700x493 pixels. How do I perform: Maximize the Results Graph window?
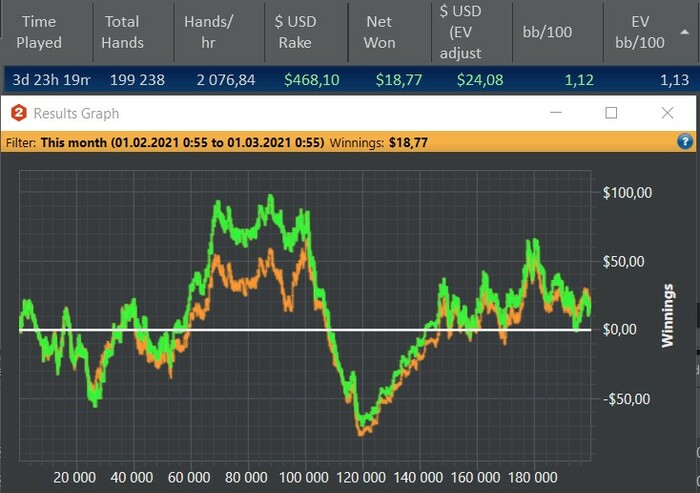pyautogui.click(x=611, y=113)
